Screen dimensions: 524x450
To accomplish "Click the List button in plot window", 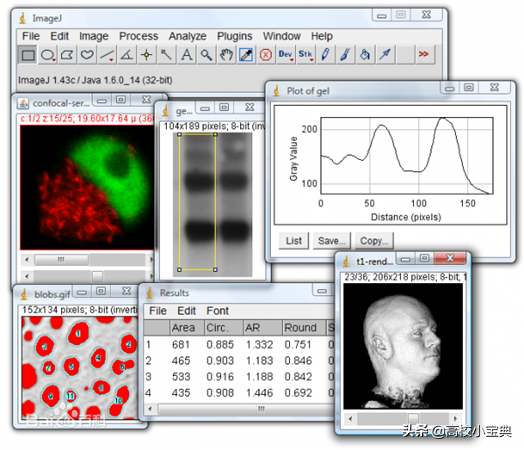I will (294, 241).
